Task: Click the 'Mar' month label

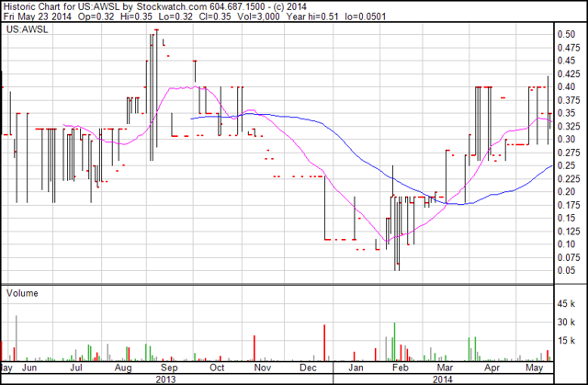Action: [x=445, y=368]
